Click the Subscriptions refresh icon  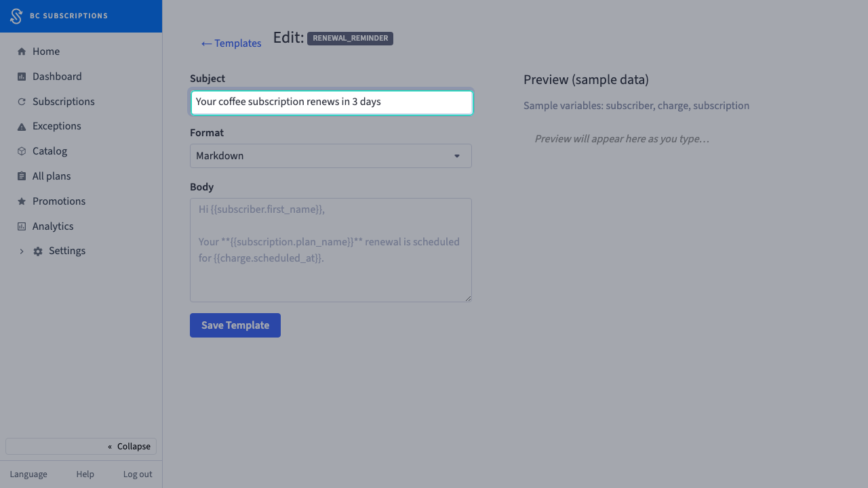tap(22, 102)
